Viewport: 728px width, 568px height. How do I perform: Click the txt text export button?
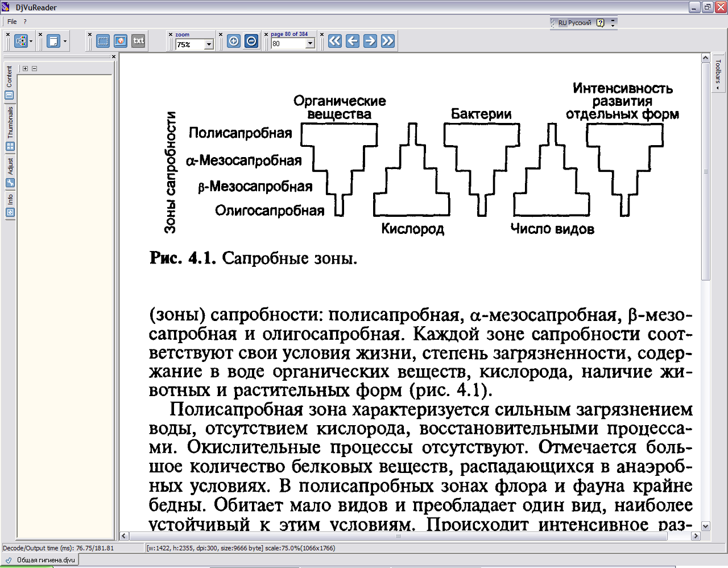138,41
